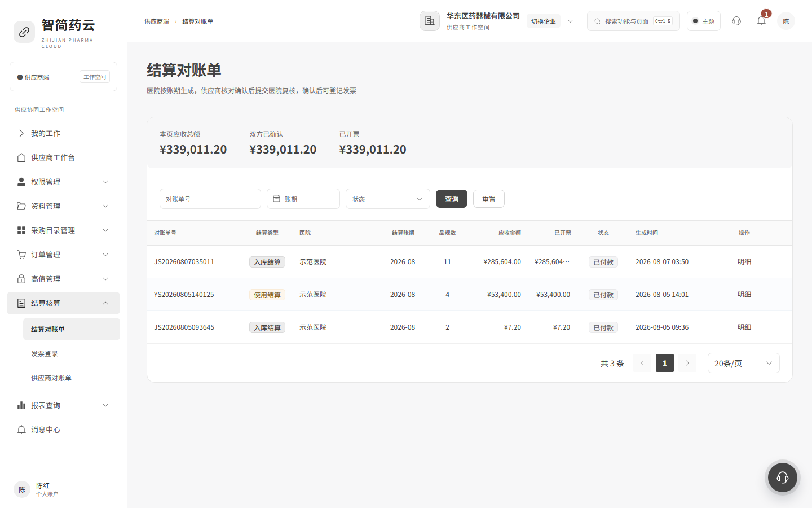Click the 查询 button
Screen dimensions: 812x508
[452, 199]
